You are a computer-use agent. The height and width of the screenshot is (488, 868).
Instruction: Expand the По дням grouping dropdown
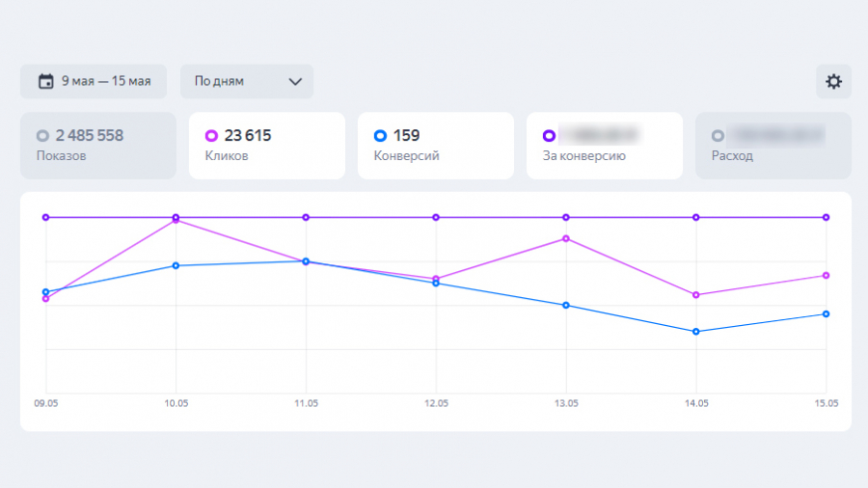(246, 82)
